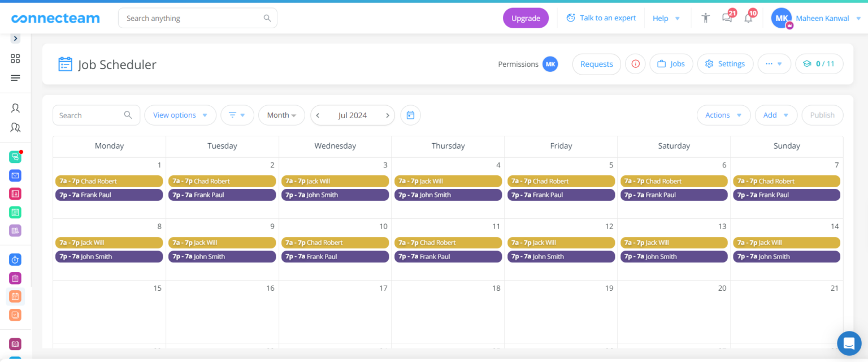
Task: Open the messages bubble icon with 21 badge
Action: (x=727, y=18)
